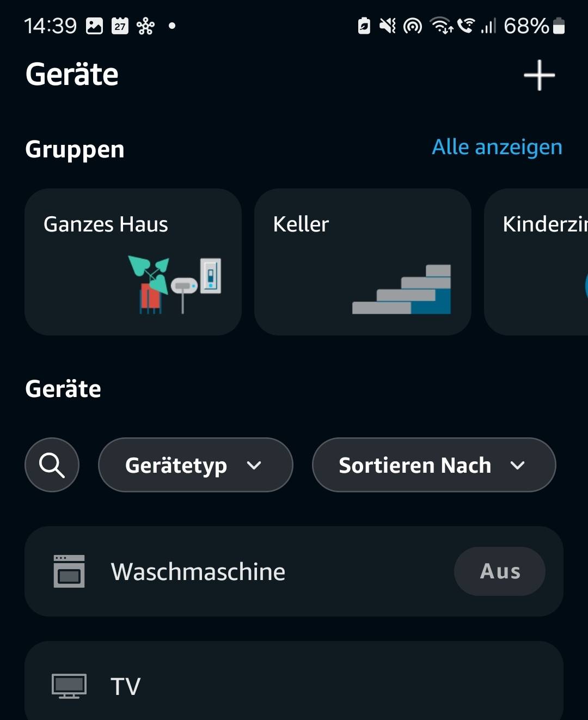Open the Gerätetyp filter dropdown
The image size is (588, 720).
[195, 465]
